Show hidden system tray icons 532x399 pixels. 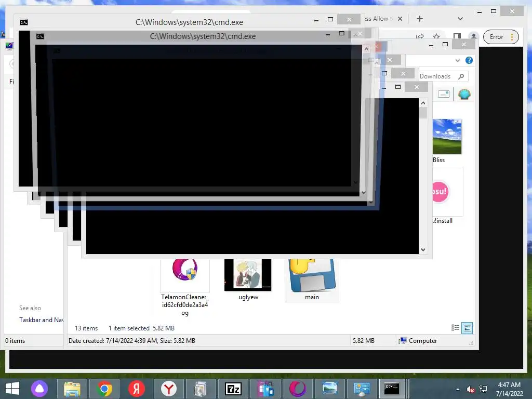click(x=458, y=389)
